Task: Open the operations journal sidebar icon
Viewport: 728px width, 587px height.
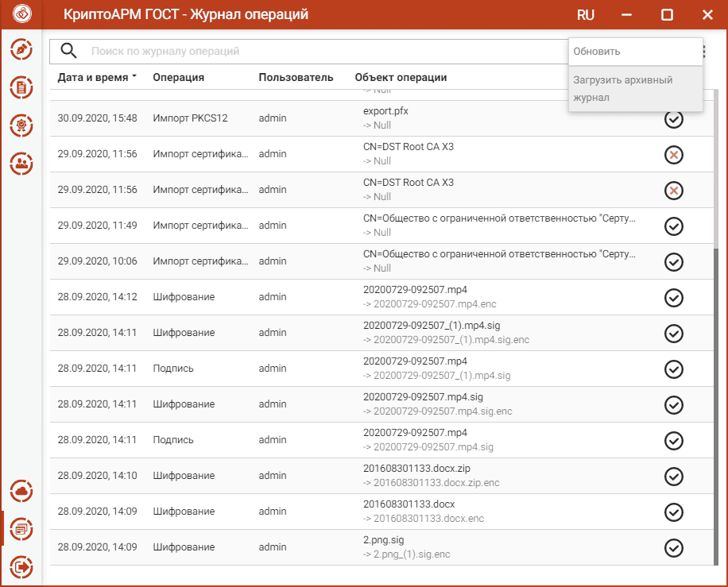Action: click(x=21, y=529)
